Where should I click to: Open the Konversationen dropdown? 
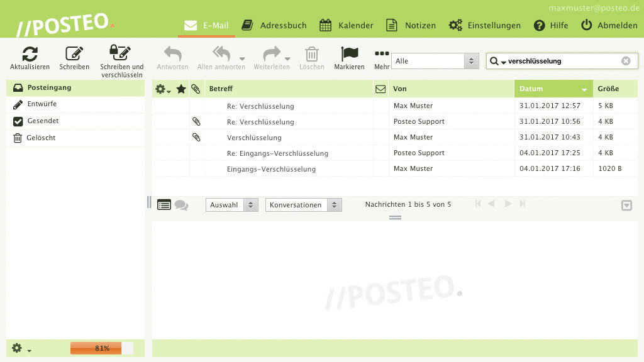304,205
